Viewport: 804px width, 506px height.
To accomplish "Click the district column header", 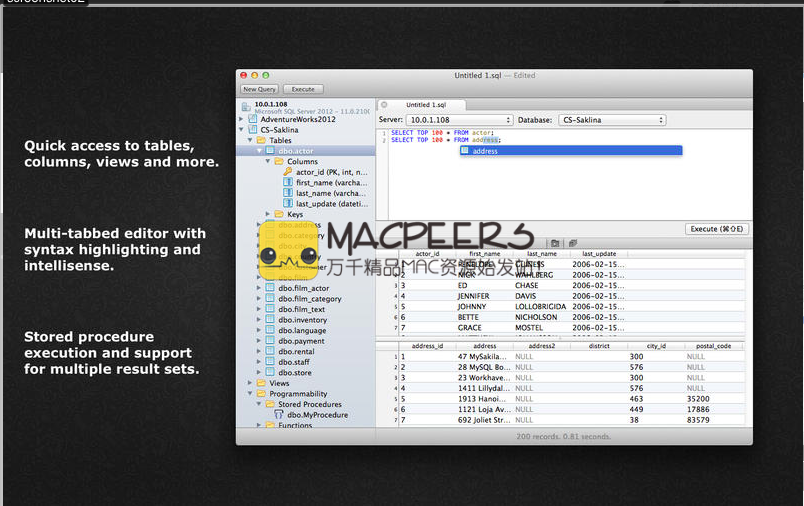I will point(599,346).
